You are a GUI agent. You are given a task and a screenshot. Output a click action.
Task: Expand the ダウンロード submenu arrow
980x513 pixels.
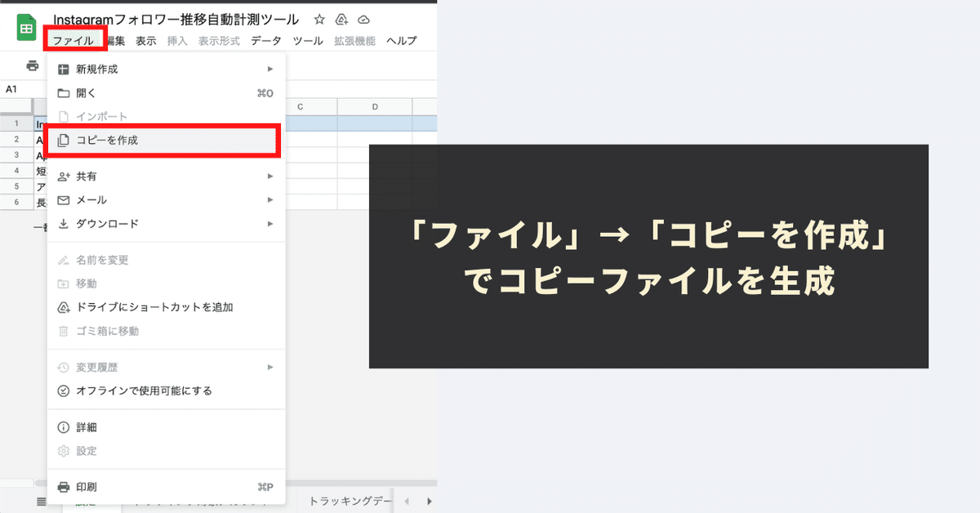(x=270, y=224)
